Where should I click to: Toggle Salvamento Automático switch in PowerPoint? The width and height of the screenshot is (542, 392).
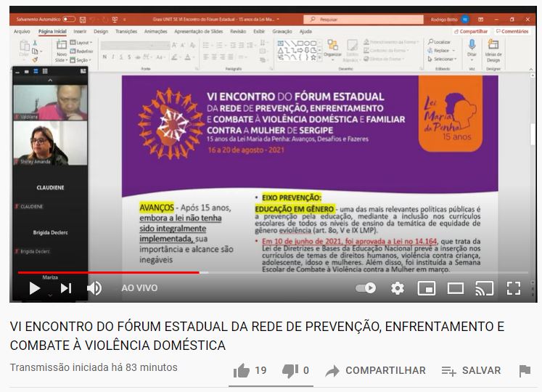coord(69,19)
